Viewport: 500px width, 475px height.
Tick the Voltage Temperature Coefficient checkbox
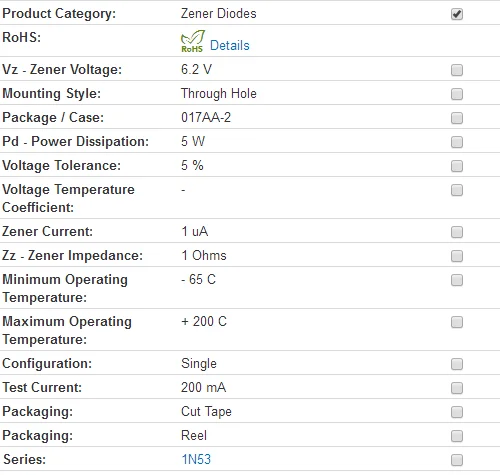[457, 190]
